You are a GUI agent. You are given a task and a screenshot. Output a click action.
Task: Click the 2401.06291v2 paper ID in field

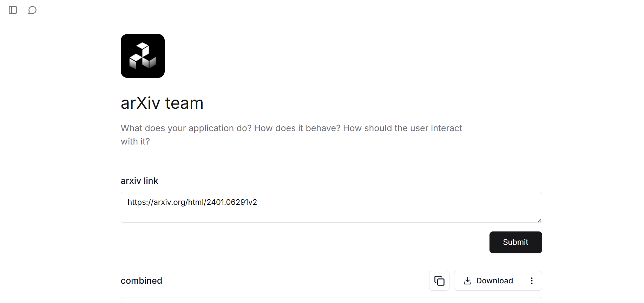click(x=232, y=202)
